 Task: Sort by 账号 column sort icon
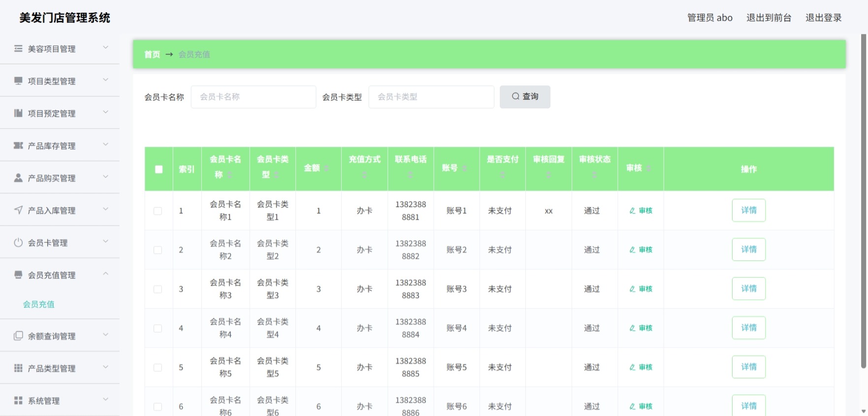tap(464, 169)
